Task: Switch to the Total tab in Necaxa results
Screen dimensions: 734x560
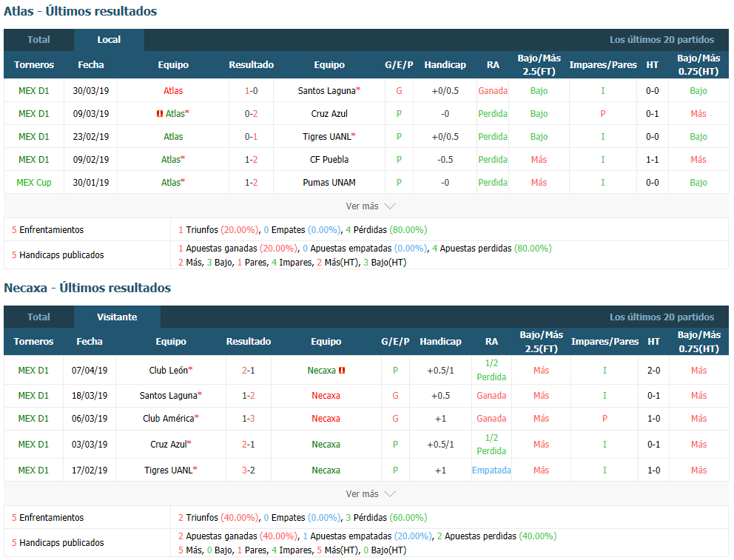Action: coord(39,317)
